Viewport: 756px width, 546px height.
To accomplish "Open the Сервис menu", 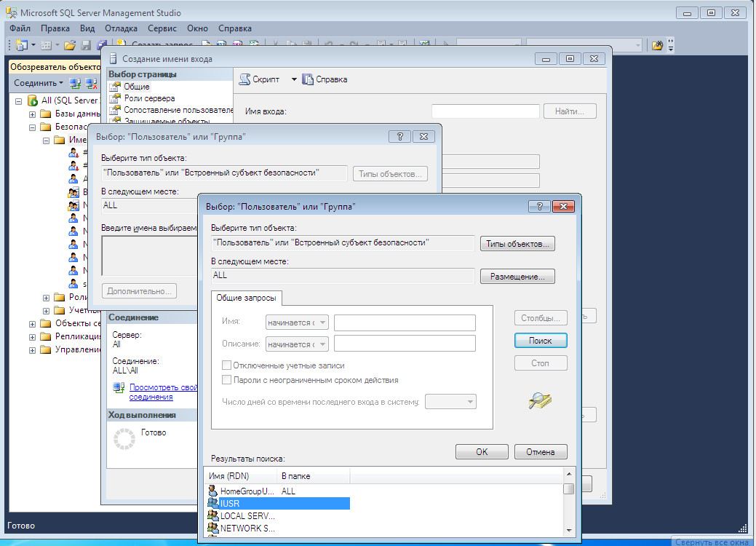I will click(162, 28).
